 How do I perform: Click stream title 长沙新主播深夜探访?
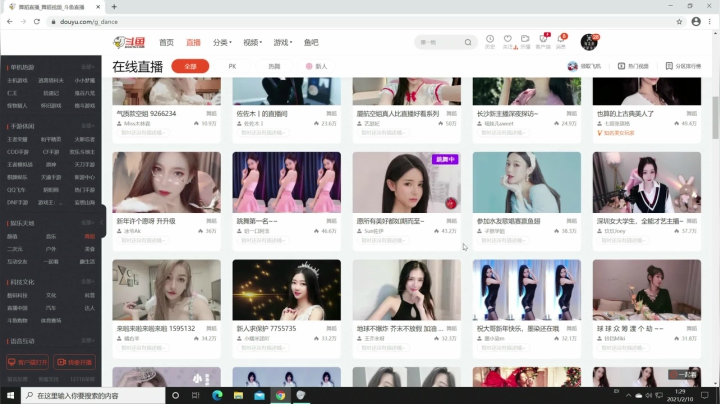click(507, 113)
